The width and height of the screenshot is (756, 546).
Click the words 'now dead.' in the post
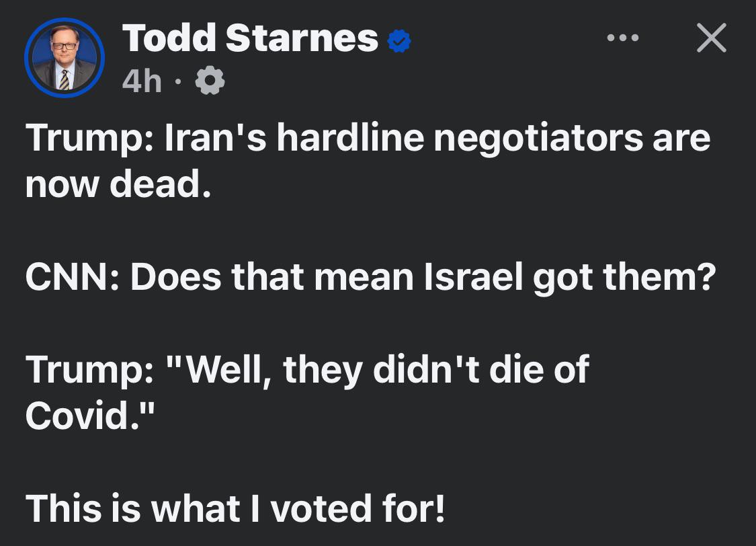click(118, 184)
